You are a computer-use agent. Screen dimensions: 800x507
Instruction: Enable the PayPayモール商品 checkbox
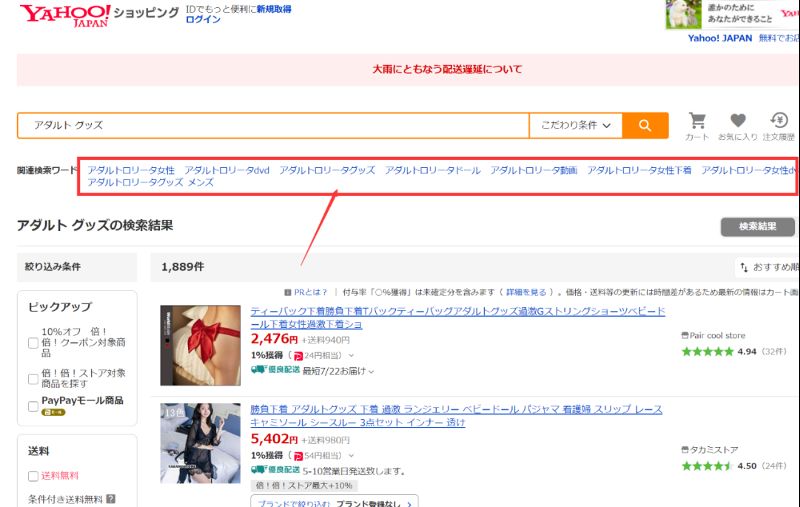click(x=33, y=406)
